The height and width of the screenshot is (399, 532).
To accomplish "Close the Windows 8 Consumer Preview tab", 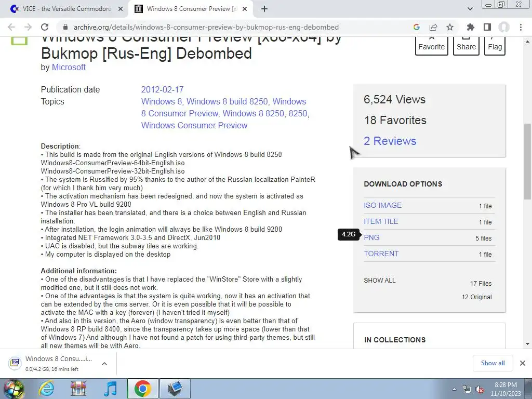I will (x=244, y=9).
